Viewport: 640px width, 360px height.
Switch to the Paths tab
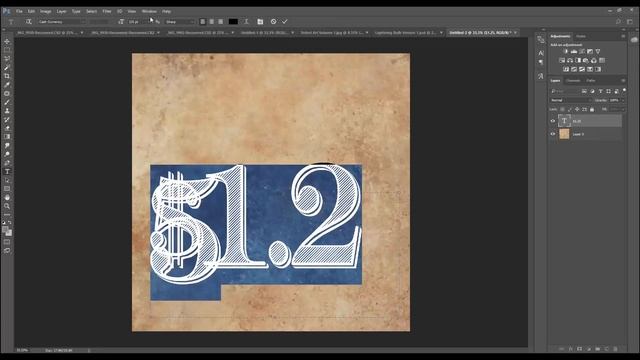coord(591,80)
